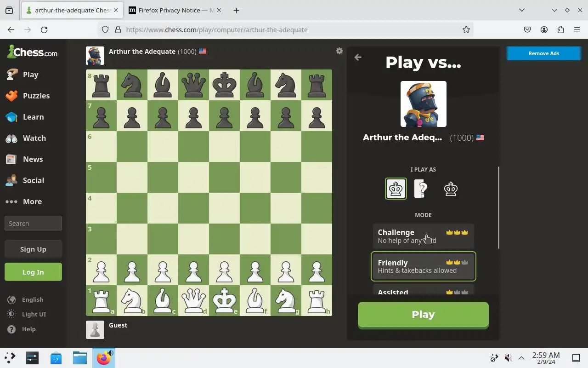Click the black knight on b8
Screen dimensions: 588x368
[x=132, y=85]
